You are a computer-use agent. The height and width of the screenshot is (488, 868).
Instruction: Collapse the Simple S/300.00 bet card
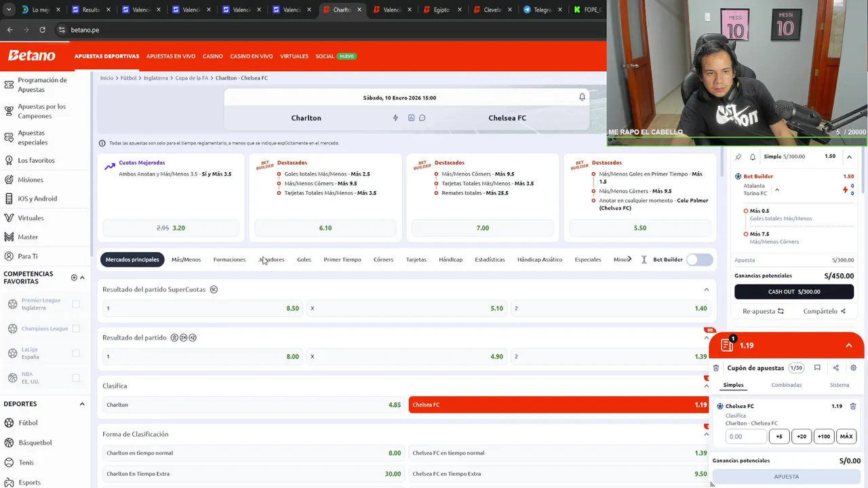coord(849,157)
